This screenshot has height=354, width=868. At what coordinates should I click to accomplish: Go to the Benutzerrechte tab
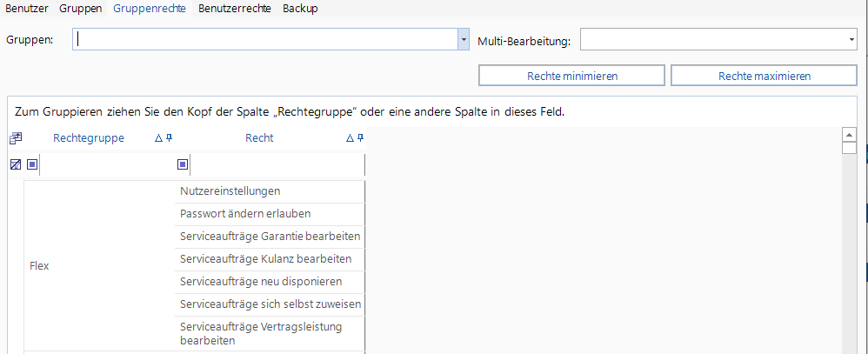(234, 9)
